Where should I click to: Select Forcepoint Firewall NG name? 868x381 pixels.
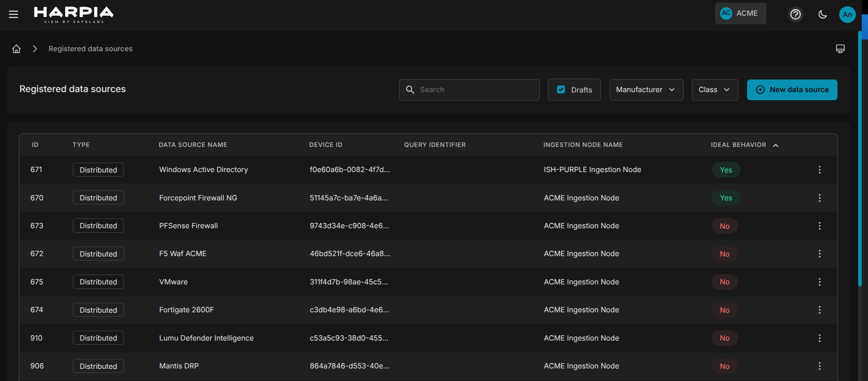click(198, 198)
